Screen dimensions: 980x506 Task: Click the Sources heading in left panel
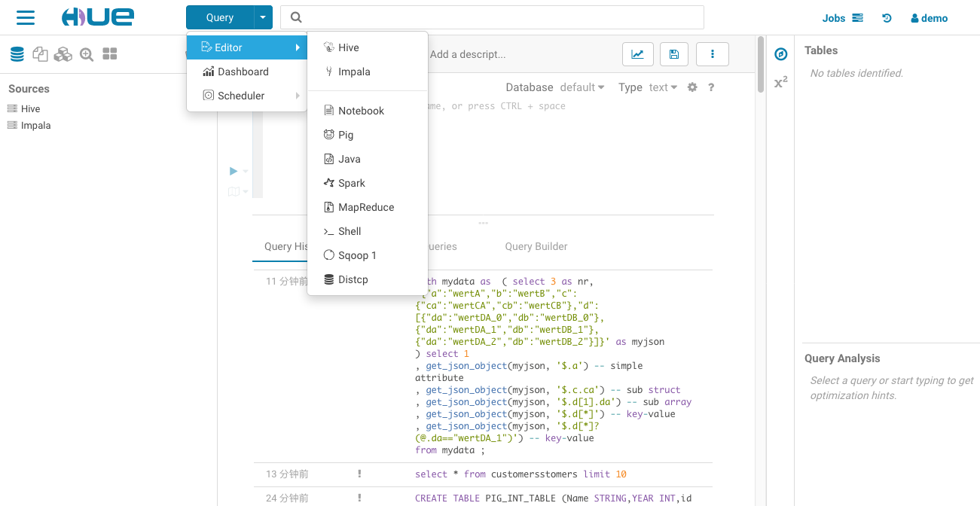(x=29, y=89)
